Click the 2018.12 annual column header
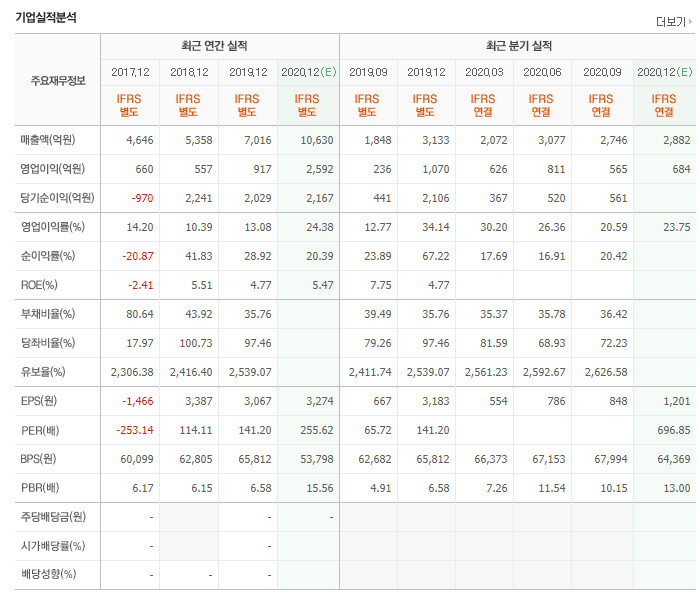Viewport: 699px width, 594px height. pos(189,72)
